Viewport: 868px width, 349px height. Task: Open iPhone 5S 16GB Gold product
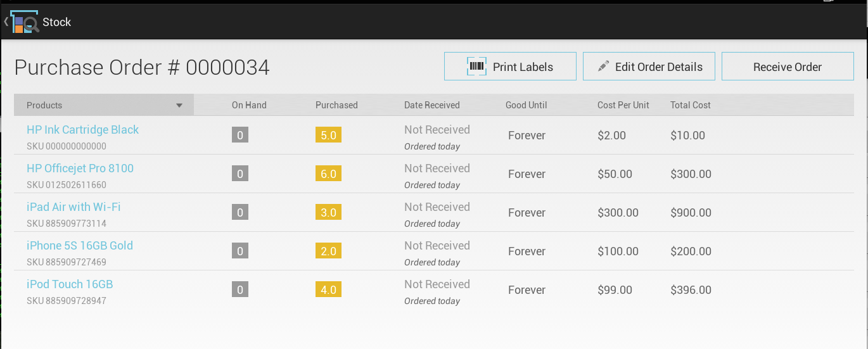[80, 246]
